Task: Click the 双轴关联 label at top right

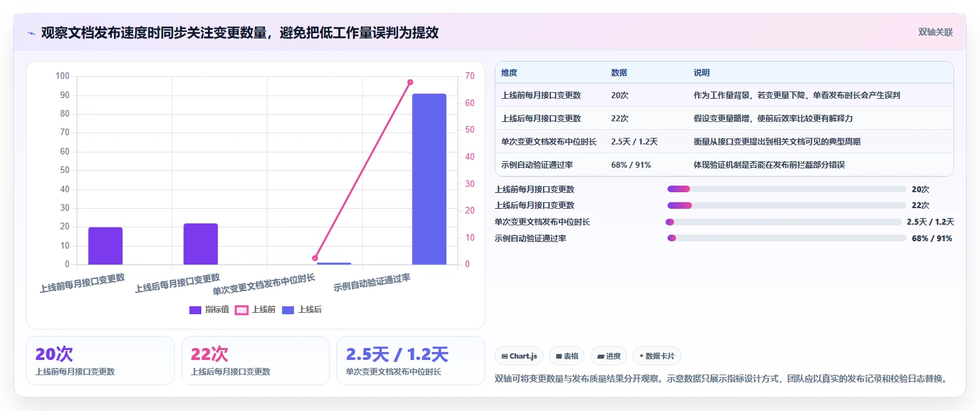Action: coord(936,32)
